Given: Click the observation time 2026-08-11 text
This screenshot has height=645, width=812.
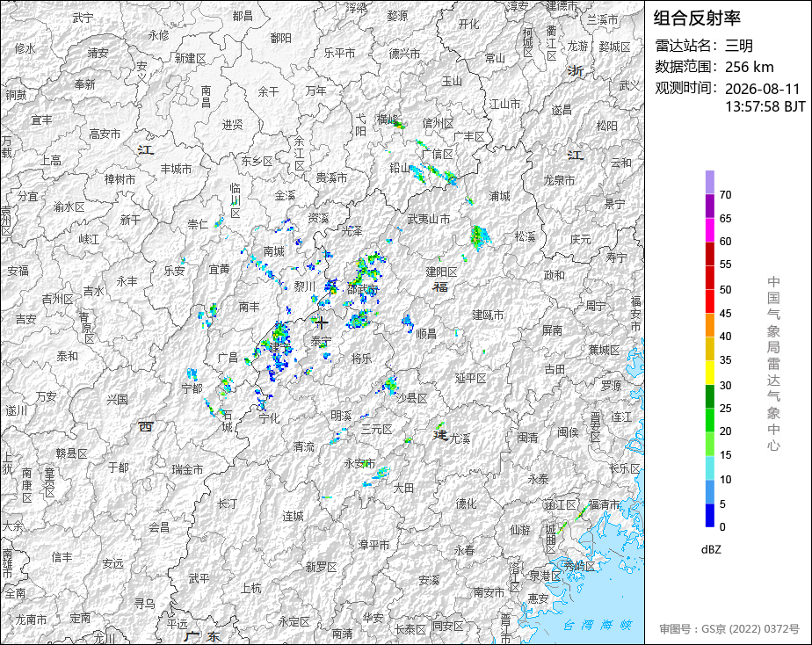Looking at the screenshot, I should click(x=762, y=89).
